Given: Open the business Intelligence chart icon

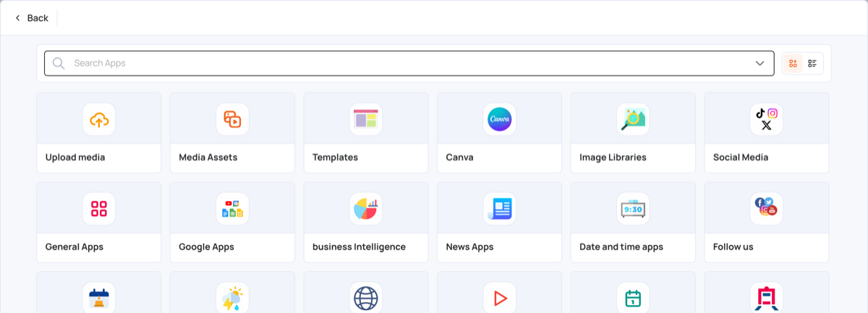Looking at the screenshot, I should click(366, 209).
